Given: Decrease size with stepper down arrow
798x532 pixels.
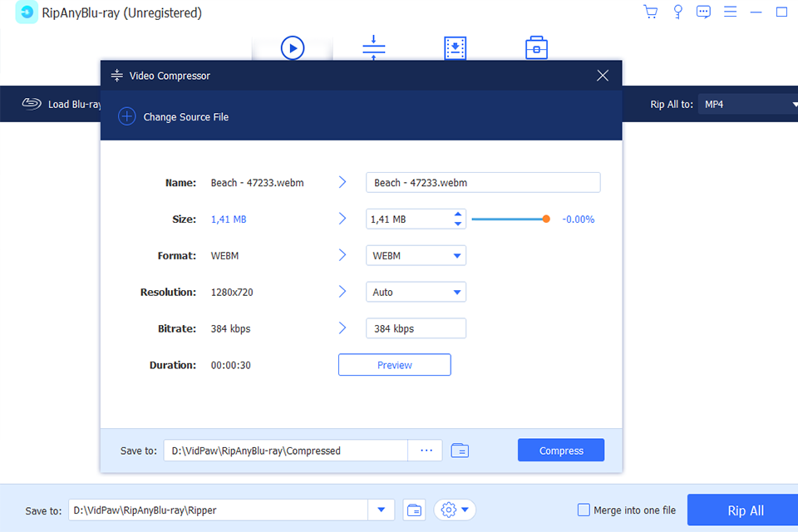Looking at the screenshot, I should 457,224.
